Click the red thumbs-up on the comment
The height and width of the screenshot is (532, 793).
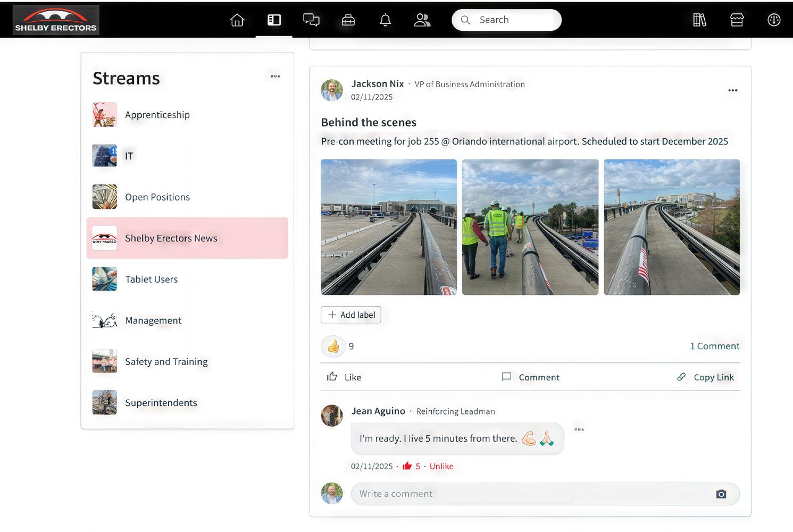(x=407, y=466)
